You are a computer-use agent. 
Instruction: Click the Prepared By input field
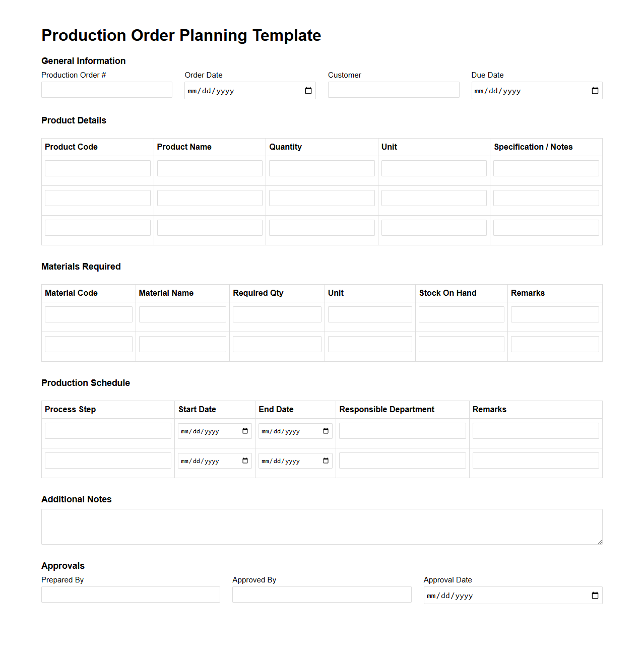tap(130, 595)
